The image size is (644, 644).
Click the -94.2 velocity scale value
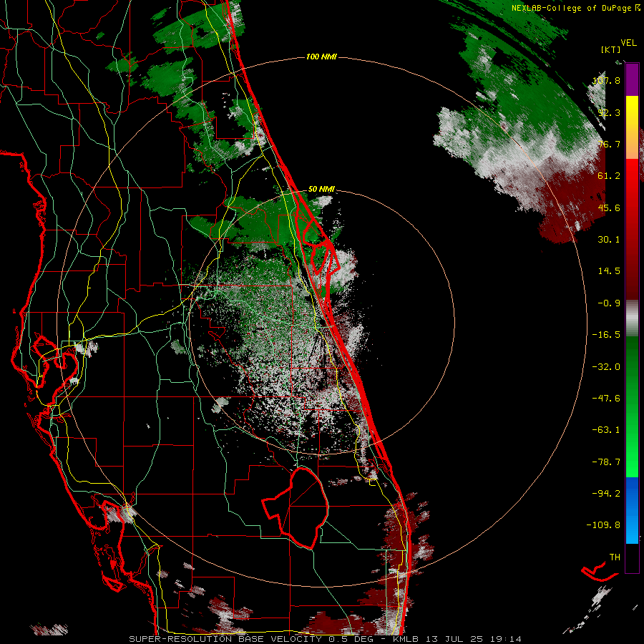(606, 493)
